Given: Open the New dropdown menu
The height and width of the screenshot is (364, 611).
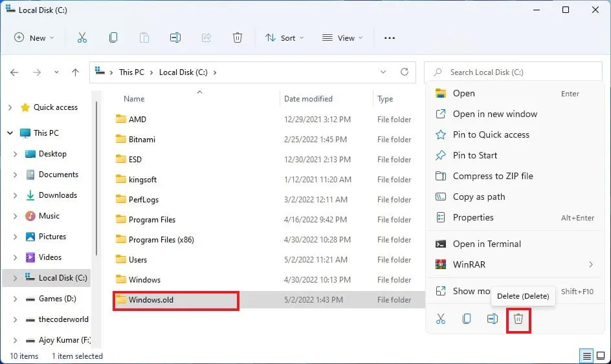Looking at the screenshot, I should pos(34,37).
